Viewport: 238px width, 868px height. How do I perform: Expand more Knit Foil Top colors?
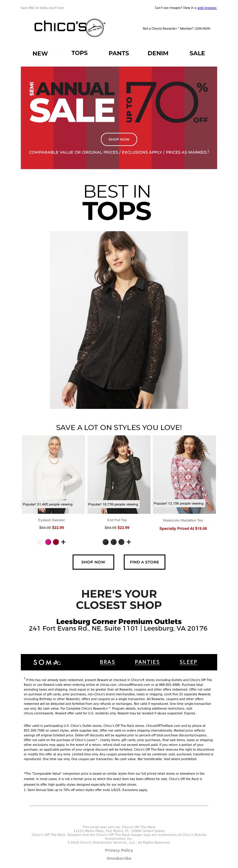pyautogui.click(x=129, y=542)
